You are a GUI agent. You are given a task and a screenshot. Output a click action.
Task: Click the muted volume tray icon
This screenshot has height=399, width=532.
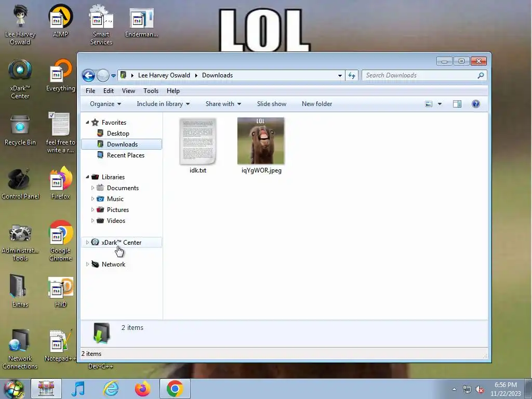click(480, 390)
